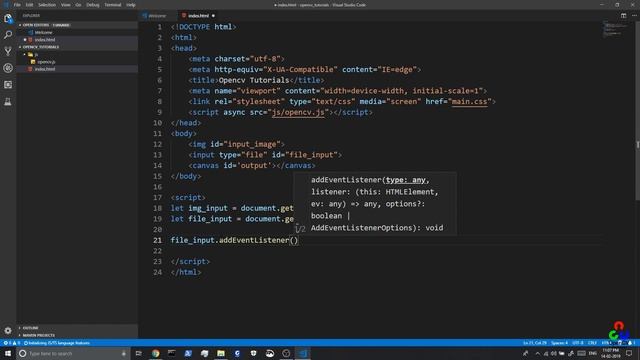Follow the js/opencv.js script link
Image resolution: width=640 pixels, height=360 pixels.
point(298,112)
